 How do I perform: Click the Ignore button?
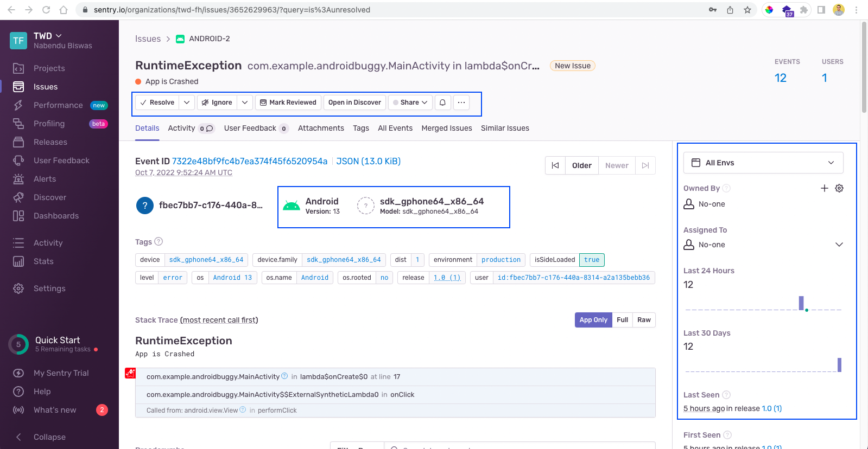(217, 102)
